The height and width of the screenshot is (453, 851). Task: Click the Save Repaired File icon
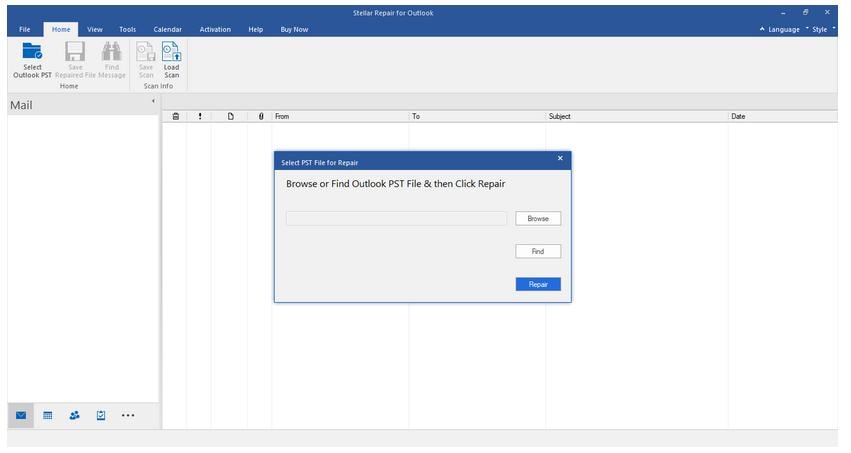[75, 52]
